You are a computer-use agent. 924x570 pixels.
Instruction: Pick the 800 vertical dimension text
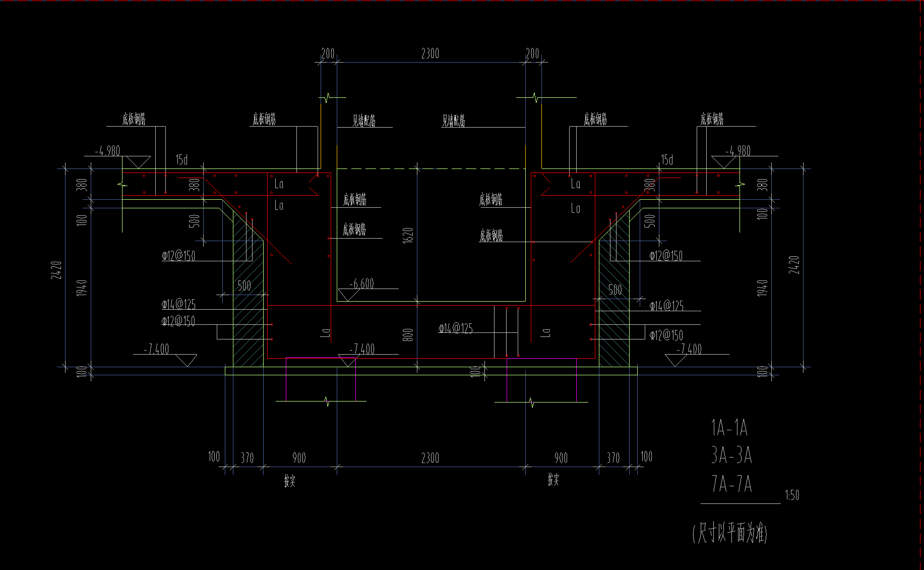[x=408, y=335]
